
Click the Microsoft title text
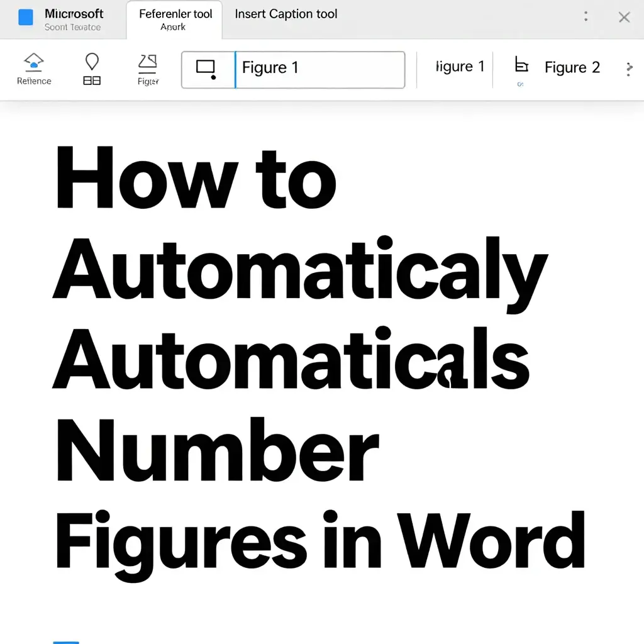[74, 14]
